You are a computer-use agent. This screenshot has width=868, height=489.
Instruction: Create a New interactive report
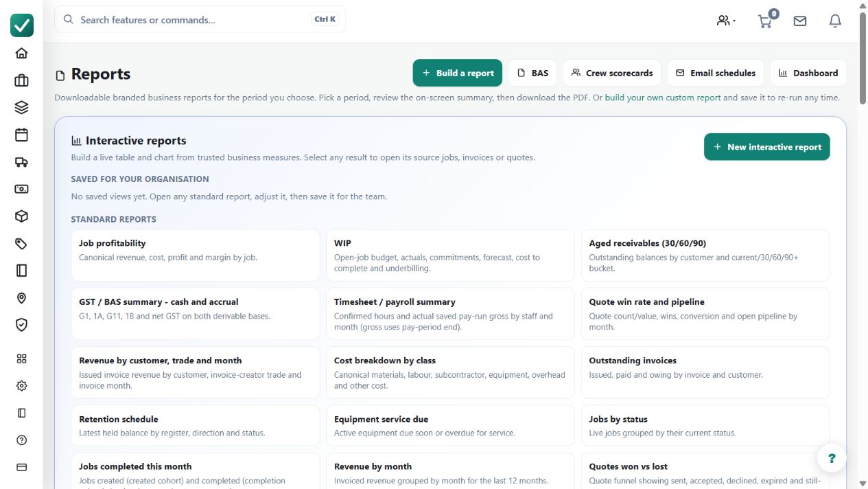pyautogui.click(x=767, y=147)
